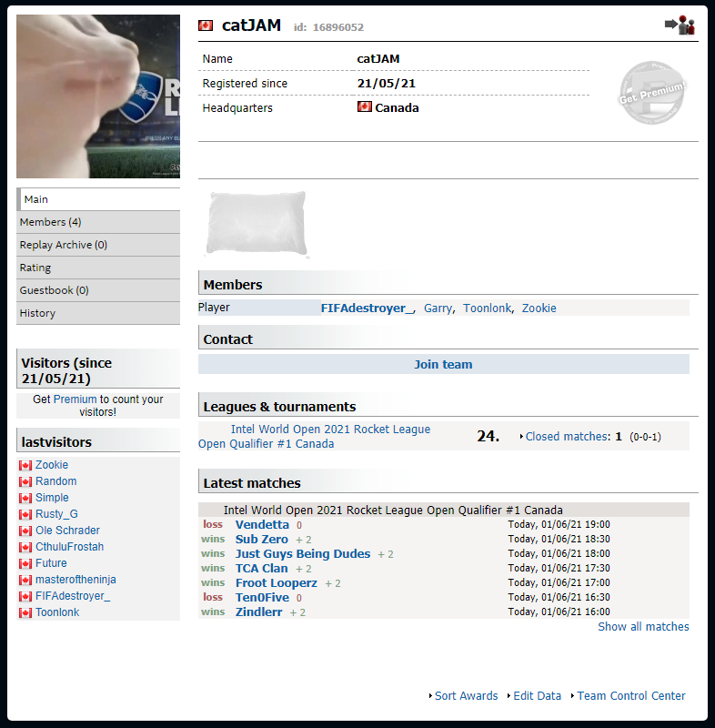
Task: Open the Replay Archive (0) tab
Action: (x=98, y=245)
